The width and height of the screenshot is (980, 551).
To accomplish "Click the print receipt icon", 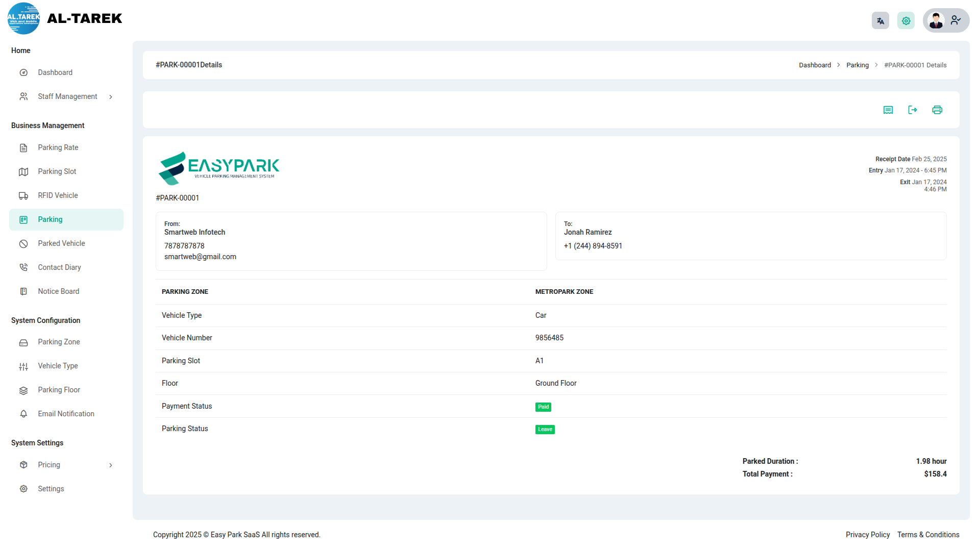I will [937, 110].
